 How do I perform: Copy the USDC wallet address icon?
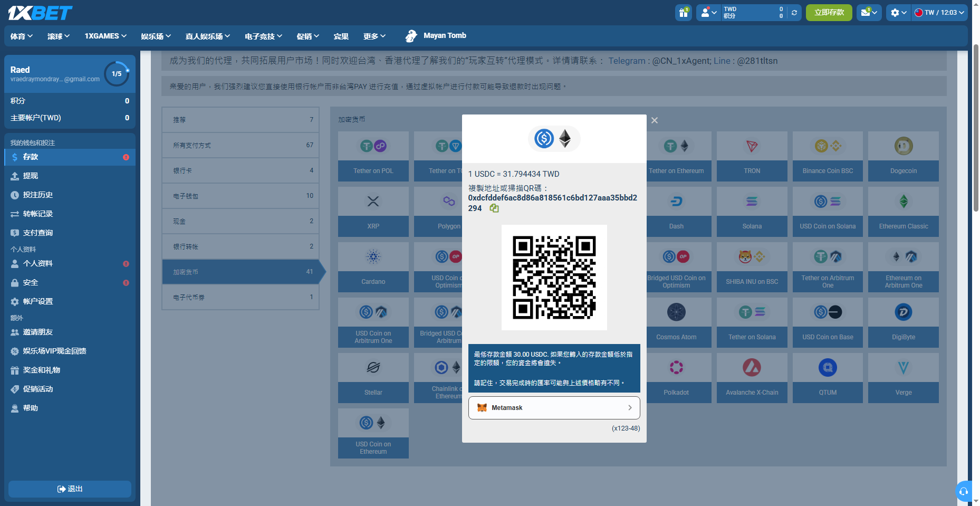[494, 208]
